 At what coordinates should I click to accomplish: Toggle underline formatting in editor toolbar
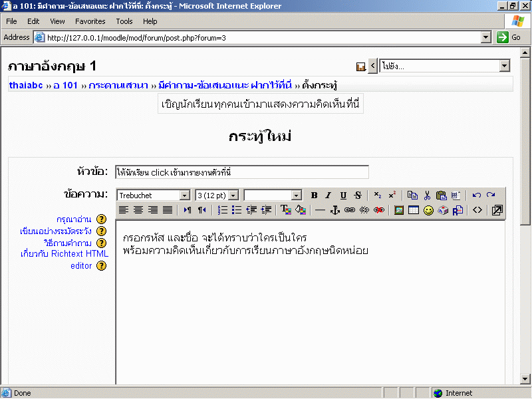coord(343,196)
